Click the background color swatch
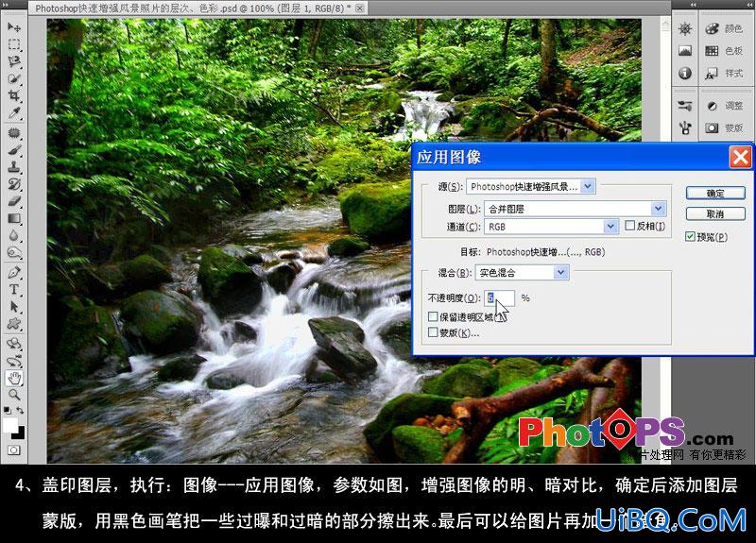The width and height of the screenshot is (756, 543). pyautogui.click(x=20, y=434)
